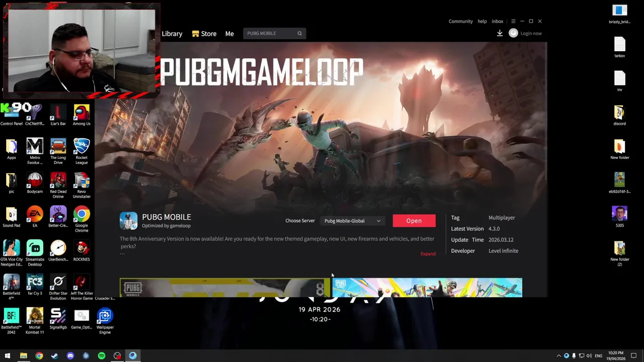Image resolution: width=644 pixels, height=362 pixels.
Task: Open Spotify from the taskbar
Action: point(101,356)
